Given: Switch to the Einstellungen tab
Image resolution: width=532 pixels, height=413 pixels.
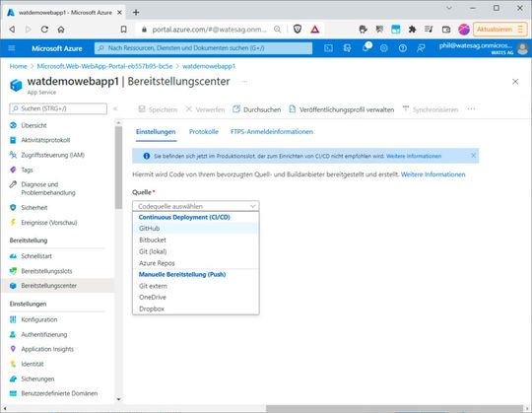Looking at the screenshot, I should [x=156, y=132].
